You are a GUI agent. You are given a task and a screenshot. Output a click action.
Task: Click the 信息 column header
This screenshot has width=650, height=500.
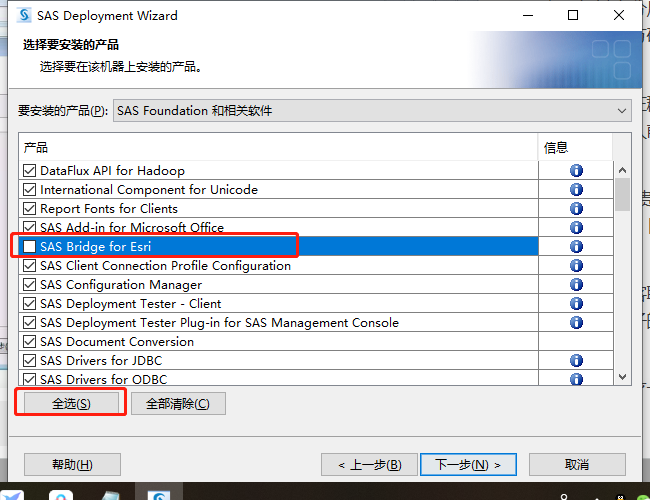[x=575, y=147]
